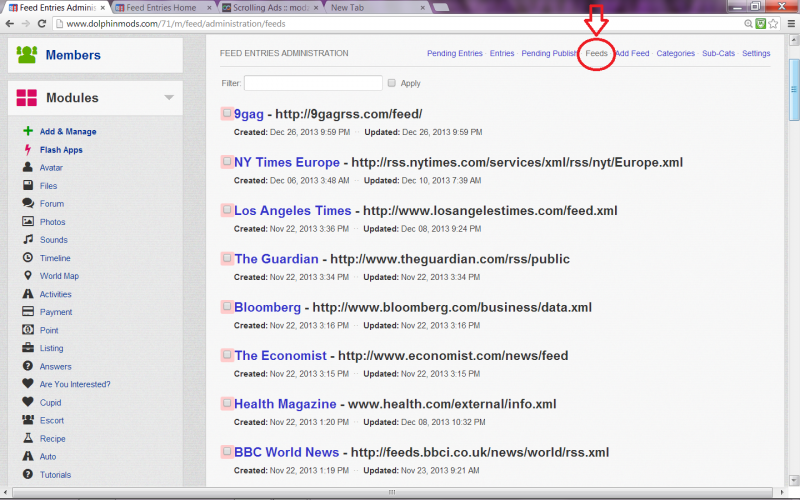Click the Photos picture icon
This screenshot has height=500, width=800.
click(x=28, y=221)
